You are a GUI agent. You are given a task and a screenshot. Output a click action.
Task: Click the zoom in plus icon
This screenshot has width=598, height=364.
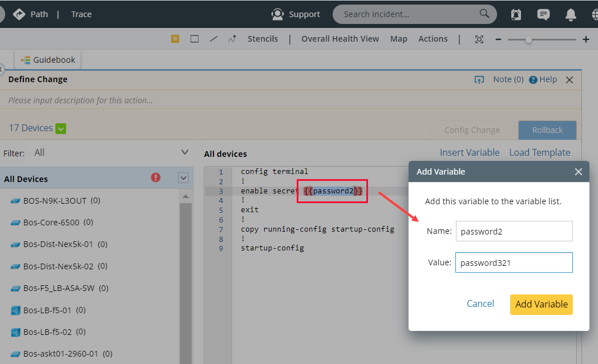coord(585,39)
